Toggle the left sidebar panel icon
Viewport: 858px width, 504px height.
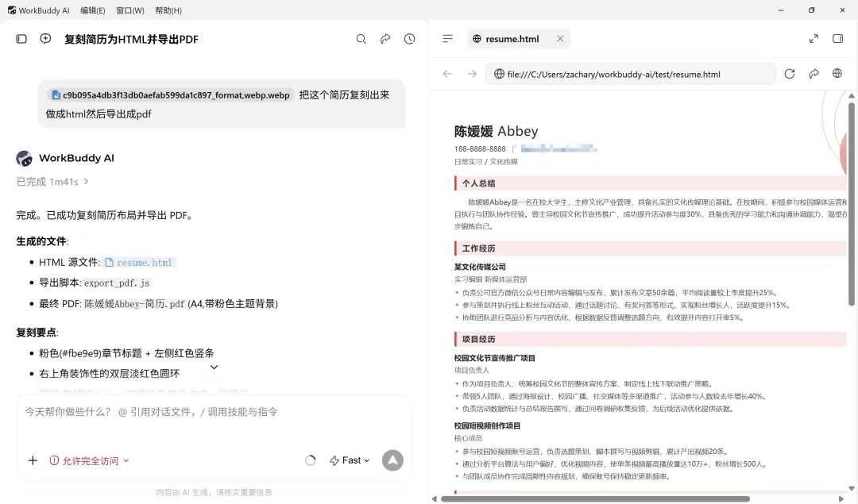click(x=21, y=39)
